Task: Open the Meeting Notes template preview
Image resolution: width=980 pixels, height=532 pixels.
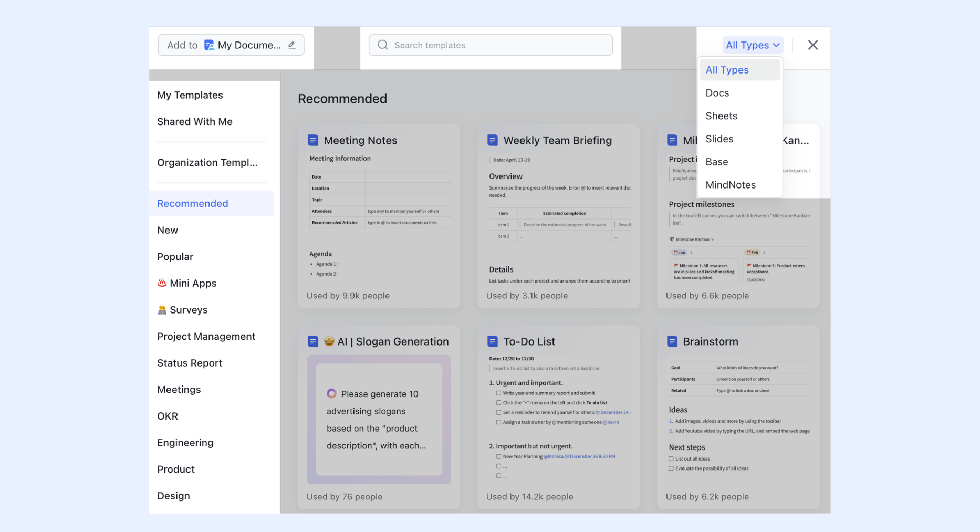Action: tap(379, 216)
